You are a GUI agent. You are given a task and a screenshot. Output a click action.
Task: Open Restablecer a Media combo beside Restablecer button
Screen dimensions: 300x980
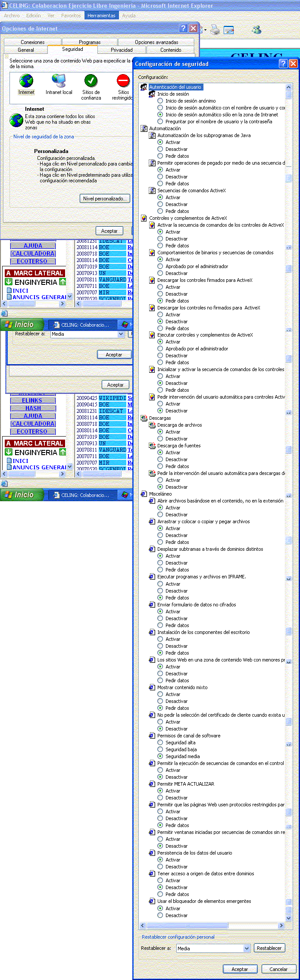click(213, 948)
